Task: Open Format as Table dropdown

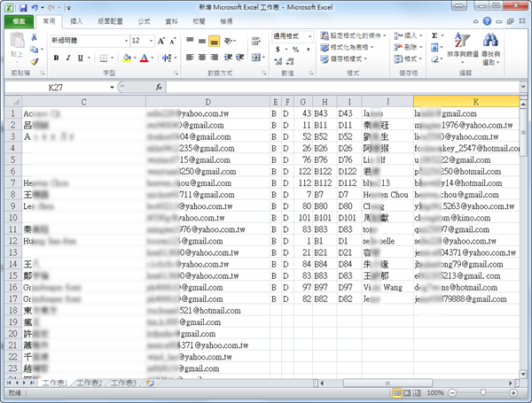Action: (347, 48)
